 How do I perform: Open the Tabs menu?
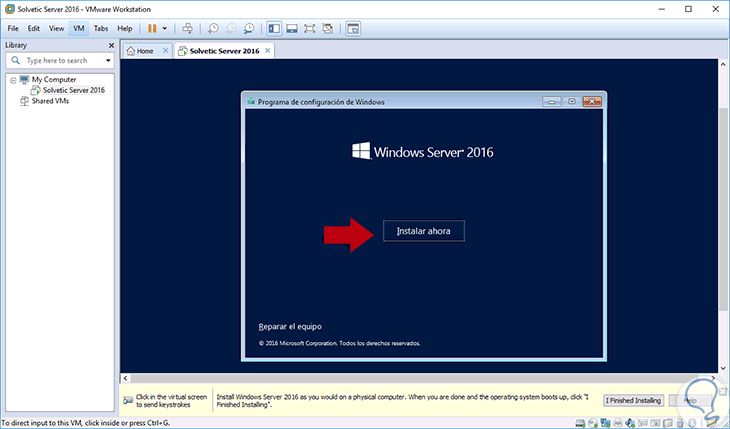(x=101, y=28)
